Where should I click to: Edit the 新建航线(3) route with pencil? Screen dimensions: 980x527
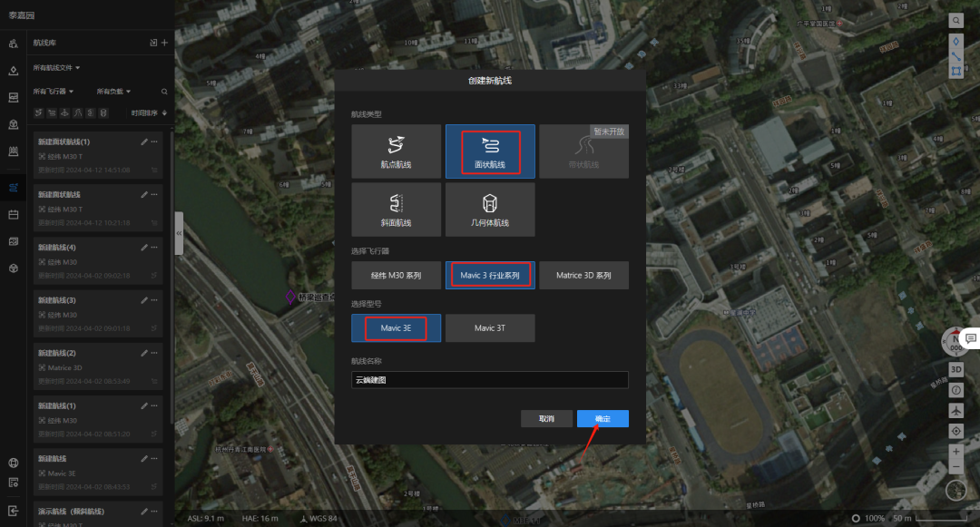click(x=144, y=300)
